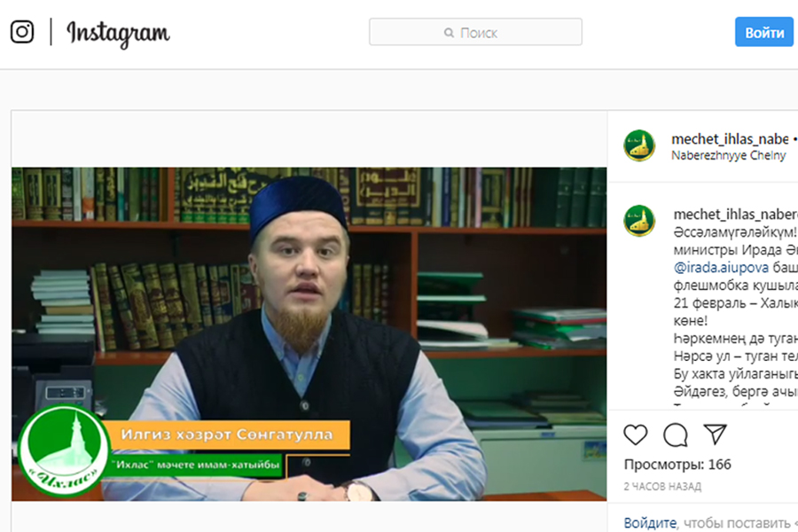Image resolution: width=798 pixels, height=532 pixels.
Task: Click the Илгиз хәзрәт Сөнгатулла name banner
Action: (x=227, y=434)
